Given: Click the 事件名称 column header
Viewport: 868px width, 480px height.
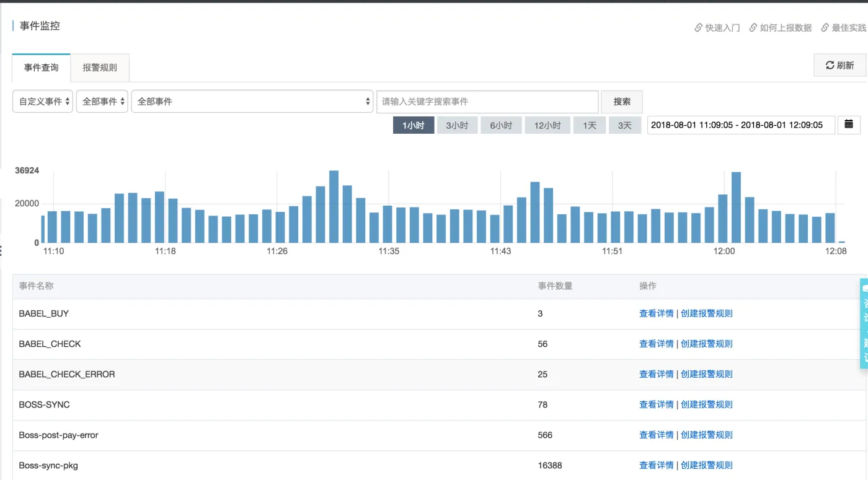Looking at the screenshot, I should click(x=36, y=286).
